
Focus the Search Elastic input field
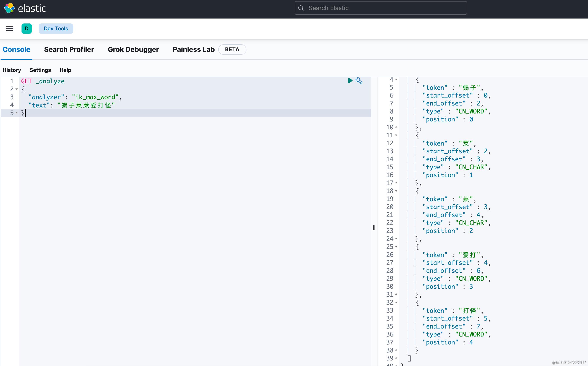[x=385, y=8]
